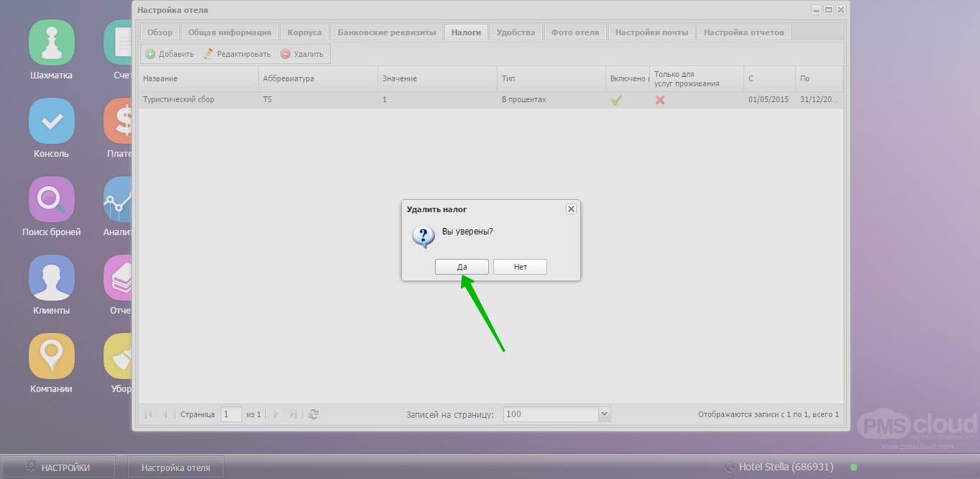Open the Компании desktop icon
Image resolution: width=980 pixels, height=479 pixels.
coord(52,356)
